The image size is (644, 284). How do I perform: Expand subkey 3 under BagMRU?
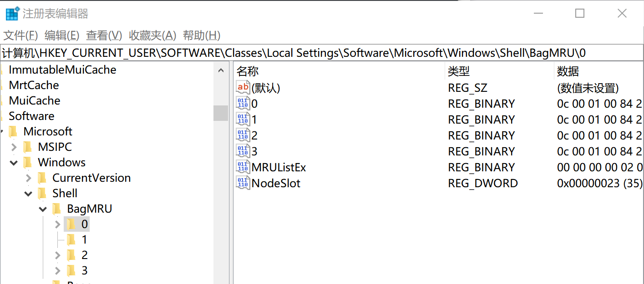tap(57, 270)
